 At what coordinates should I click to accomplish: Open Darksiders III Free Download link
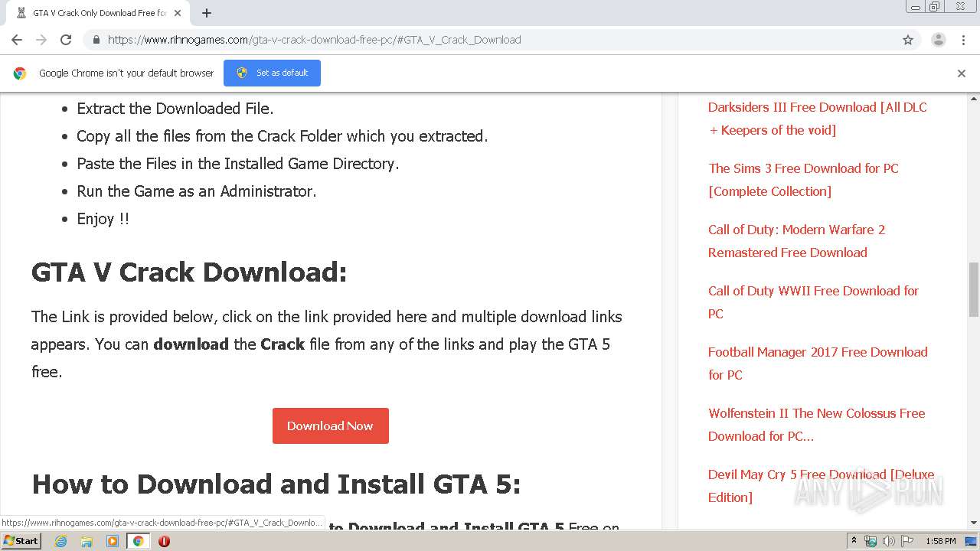pyautogui.click(x=817, y=119)
